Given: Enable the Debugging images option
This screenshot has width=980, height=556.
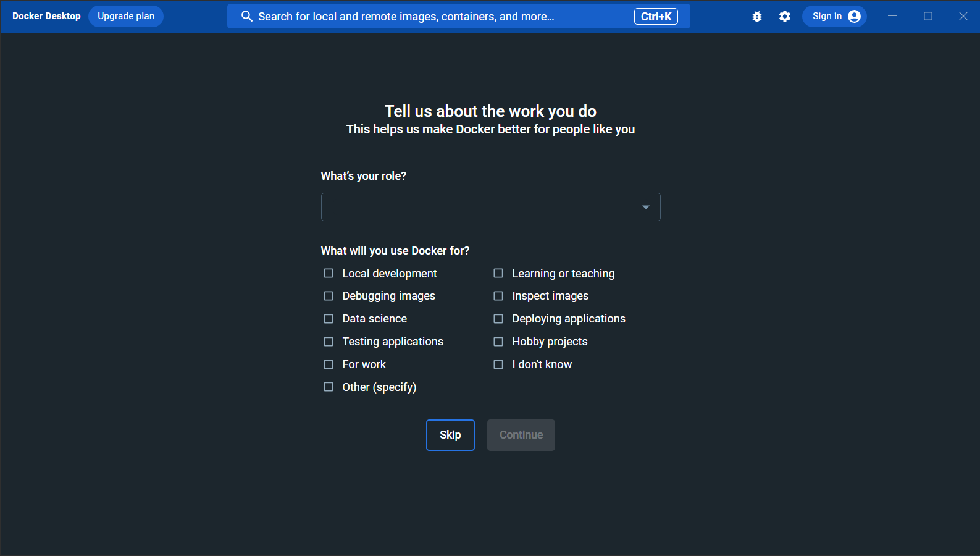Looking at the screenshot, I should 328,295.
